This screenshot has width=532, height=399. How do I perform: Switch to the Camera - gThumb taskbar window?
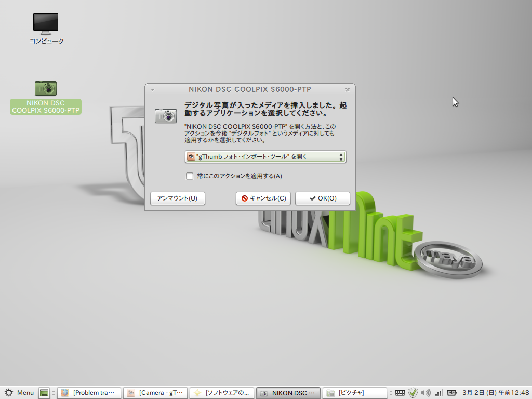coord(155,393)
